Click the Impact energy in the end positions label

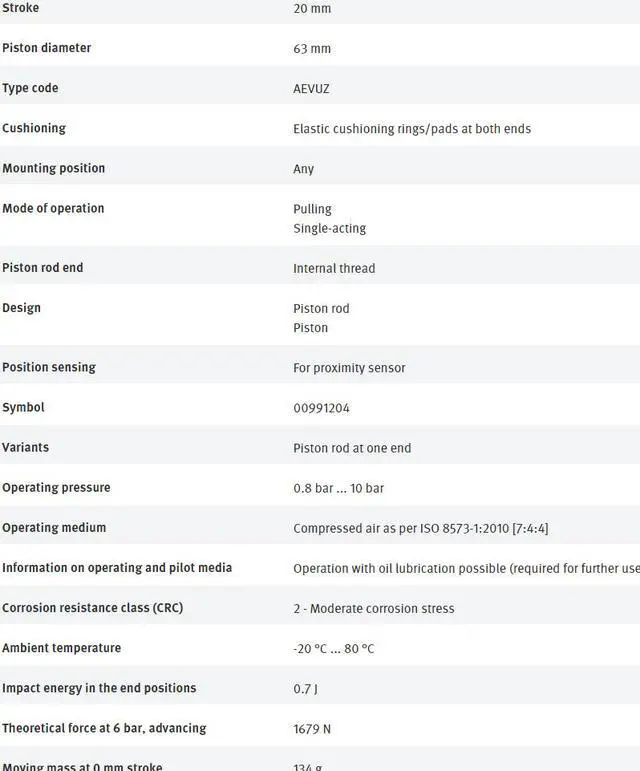click(x=99, y=687)
